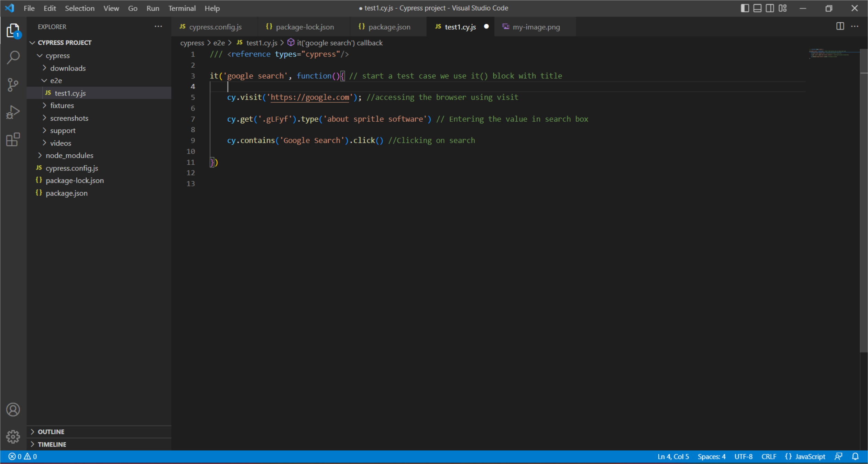Switch to cypress.config.js tab

(x=215, y=27)
